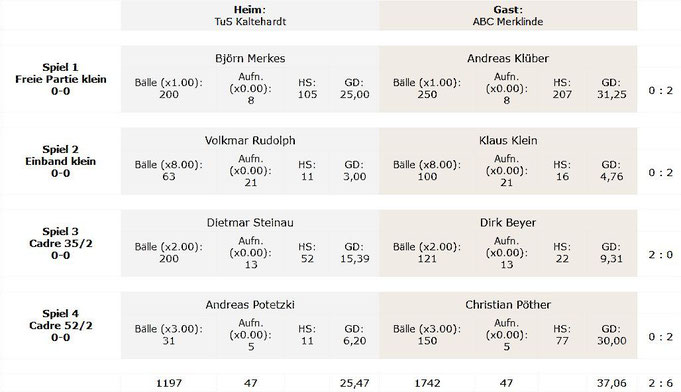This screenshot has height=392, width=681.
Task: Click Andreas Klüber high series 207
Action: pos(562,95)
